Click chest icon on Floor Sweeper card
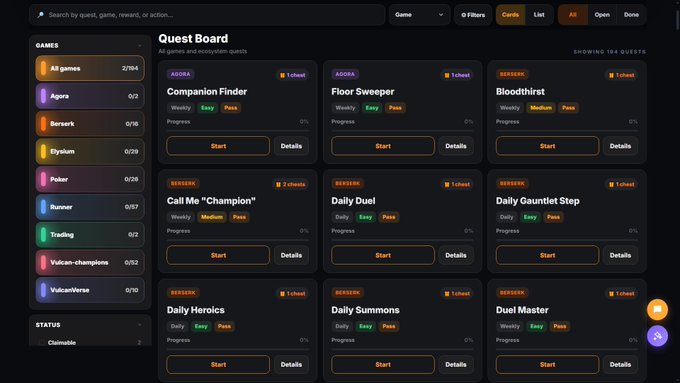Viewport: 680px width, 383px height. coord(447,75)
